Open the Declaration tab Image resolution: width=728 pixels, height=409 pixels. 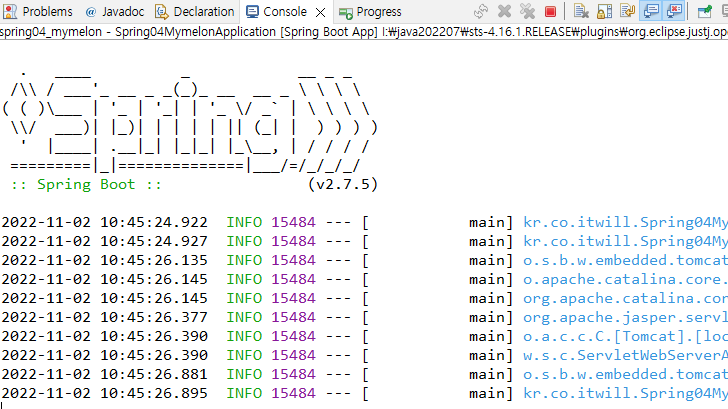point(195,12)
